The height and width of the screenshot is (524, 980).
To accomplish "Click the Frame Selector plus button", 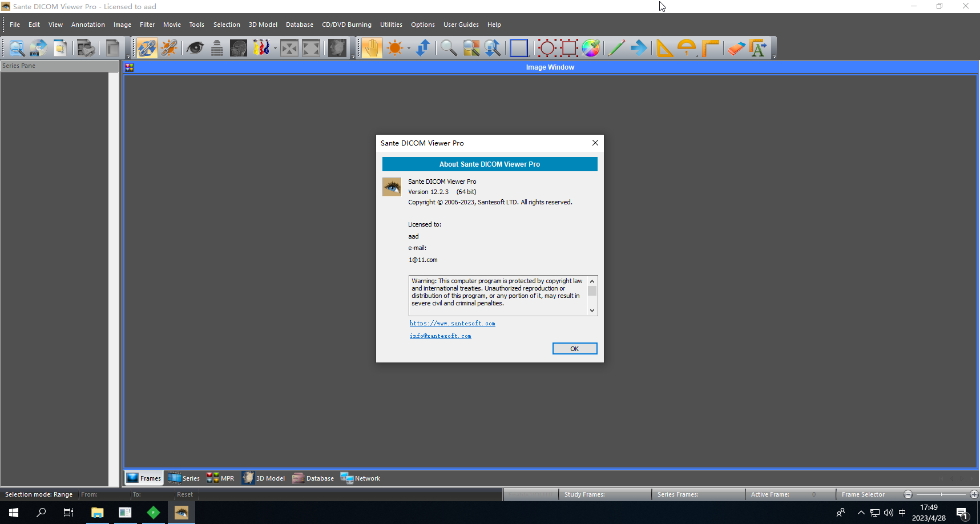I will pos(974,494).
